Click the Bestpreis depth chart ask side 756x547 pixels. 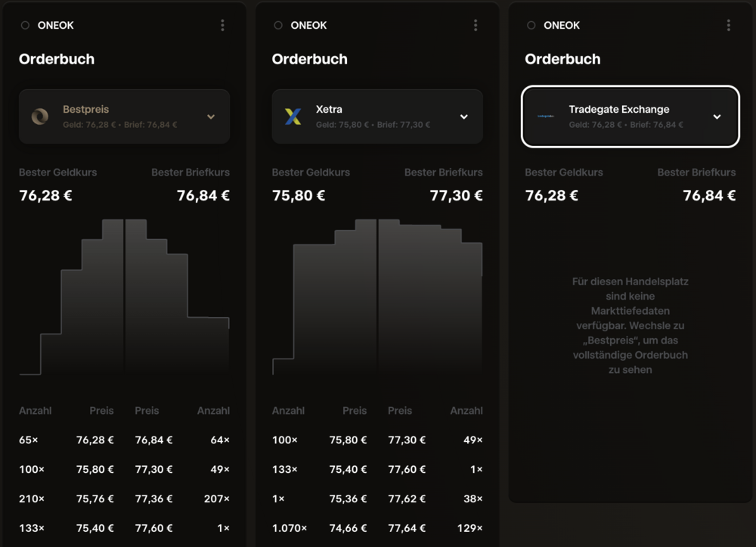[x=178, y=297]
